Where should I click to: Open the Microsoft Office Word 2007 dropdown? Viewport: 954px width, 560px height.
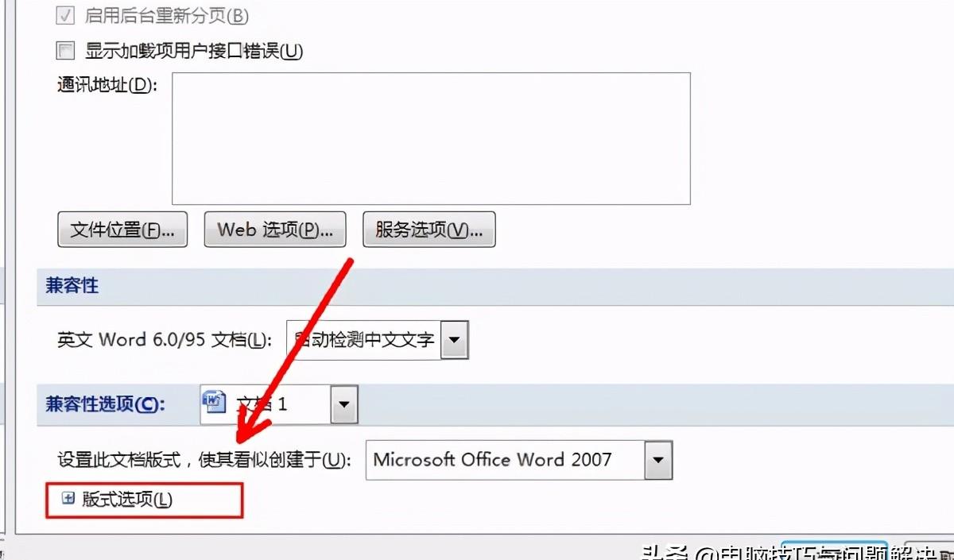click(658, 460)
